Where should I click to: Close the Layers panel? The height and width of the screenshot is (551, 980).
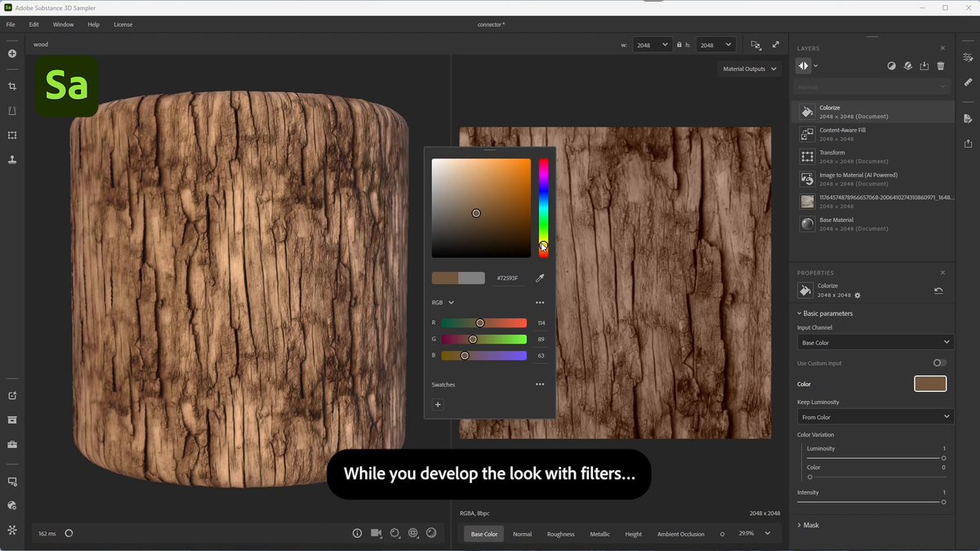coord(942,48)
